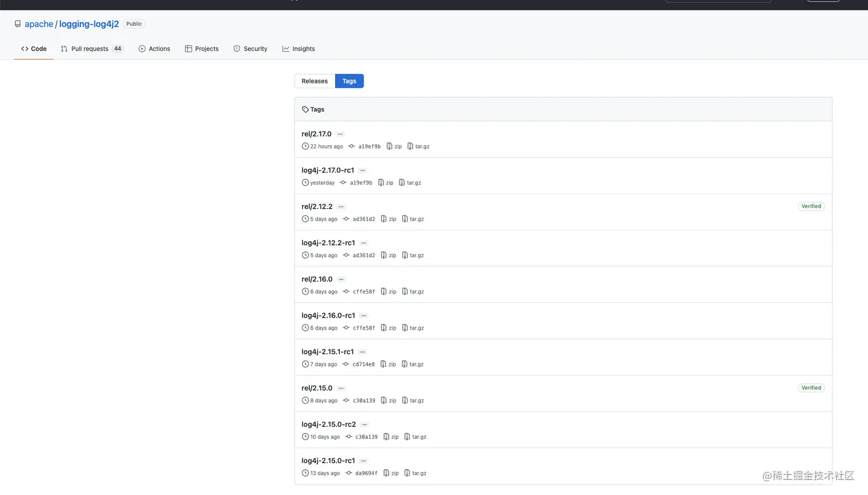Click the "22 hours ago" timestamp
This screenshot has width=868, height=495.
point(327,146)
